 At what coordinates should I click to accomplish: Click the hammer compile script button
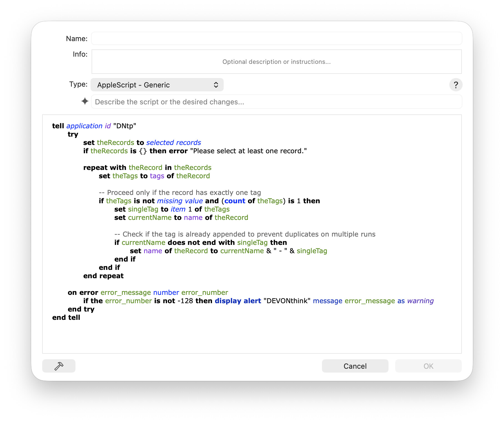(x=59, y=366)
